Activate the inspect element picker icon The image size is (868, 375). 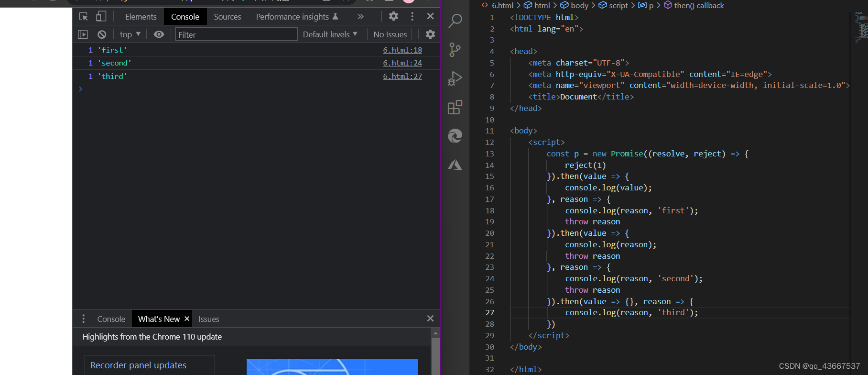click(x=84, y=16)
